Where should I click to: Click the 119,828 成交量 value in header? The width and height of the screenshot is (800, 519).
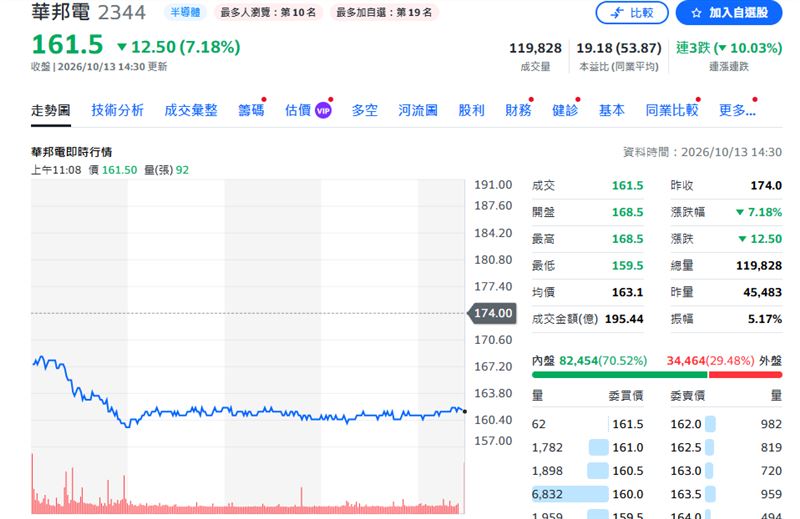point(535,48)
